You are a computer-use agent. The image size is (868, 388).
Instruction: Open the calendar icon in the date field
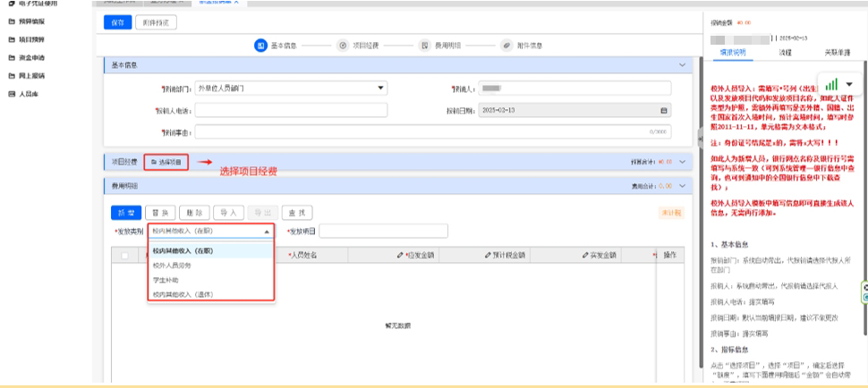[x=663, y=110]
